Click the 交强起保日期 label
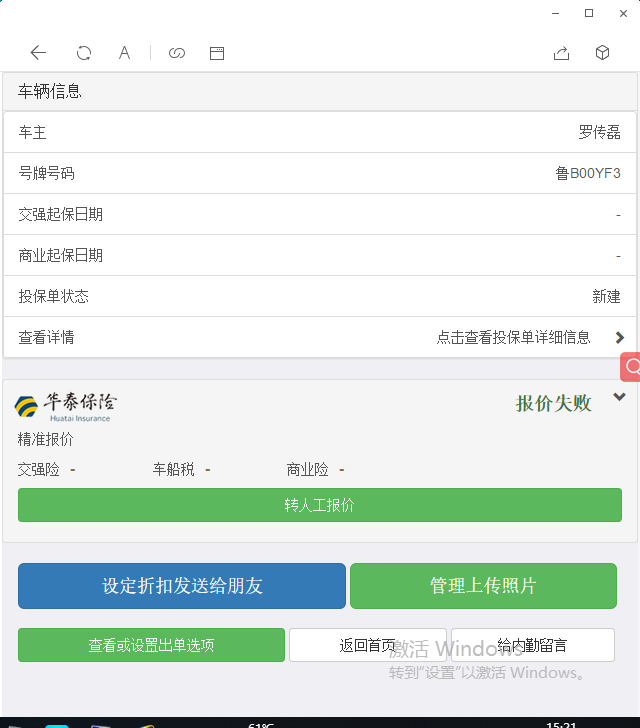Viewport: 640px width, 728px height. point(61,214)
